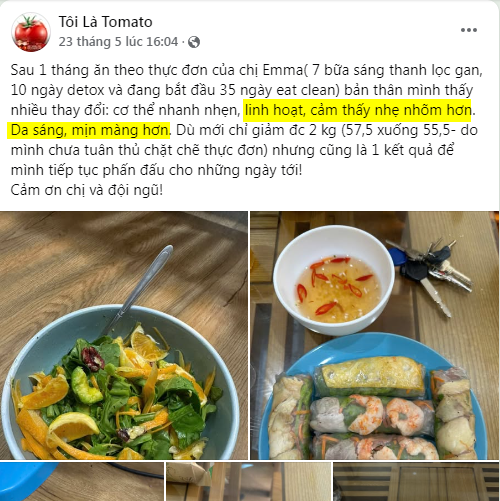
Task: Click the line Cảm ơn chị và đội ngũ!
Action: tap(87, 190)
